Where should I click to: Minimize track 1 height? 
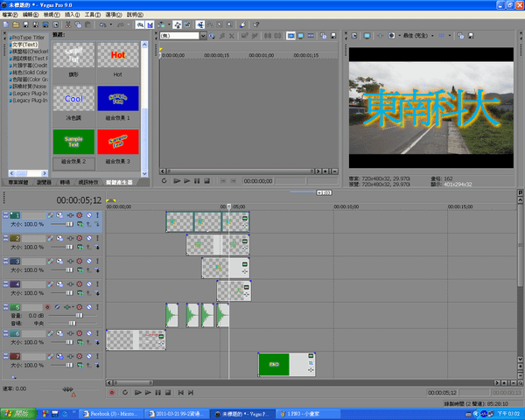click(x=5, y=213)
